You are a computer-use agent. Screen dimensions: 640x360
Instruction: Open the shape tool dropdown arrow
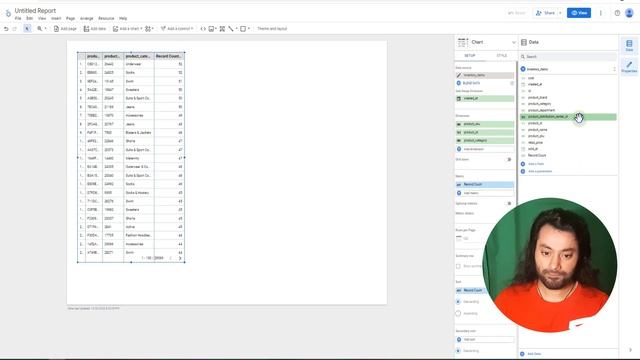click(249, 29)
